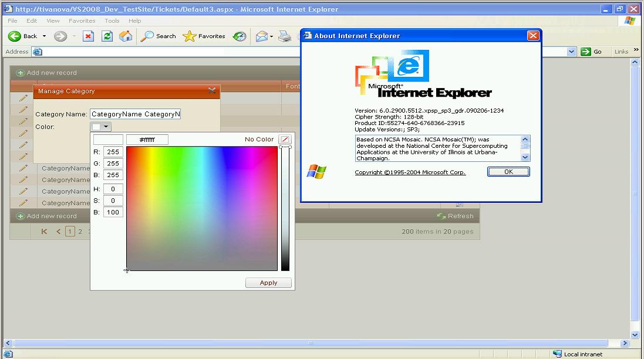
Task: Click the Print toolbar icon
Action: [285, 36]
